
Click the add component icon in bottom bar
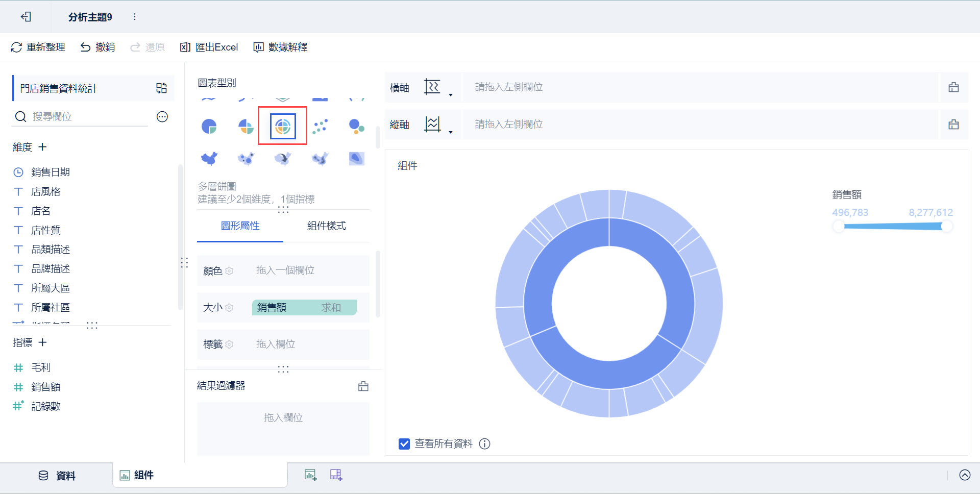click(311, 475)
